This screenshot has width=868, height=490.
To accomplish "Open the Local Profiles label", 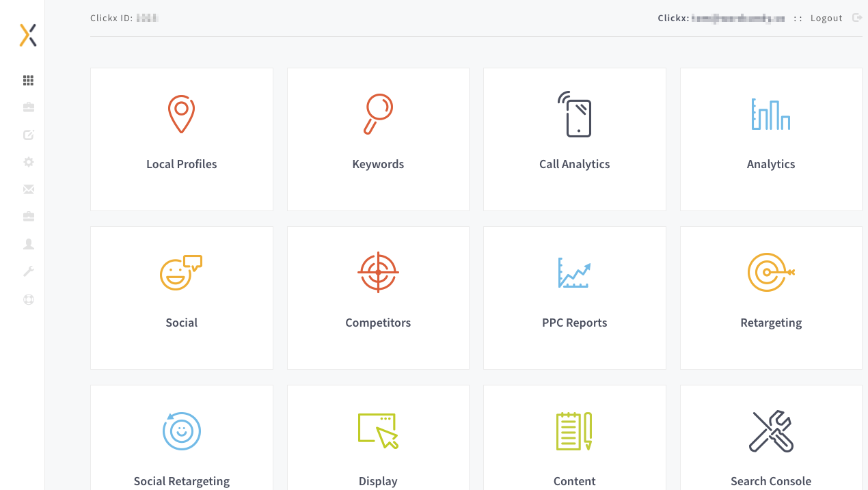I will pos(181,164).
